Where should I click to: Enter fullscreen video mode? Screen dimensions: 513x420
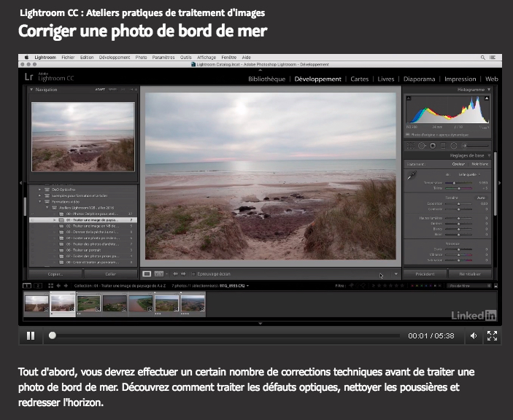pos(492,335)
